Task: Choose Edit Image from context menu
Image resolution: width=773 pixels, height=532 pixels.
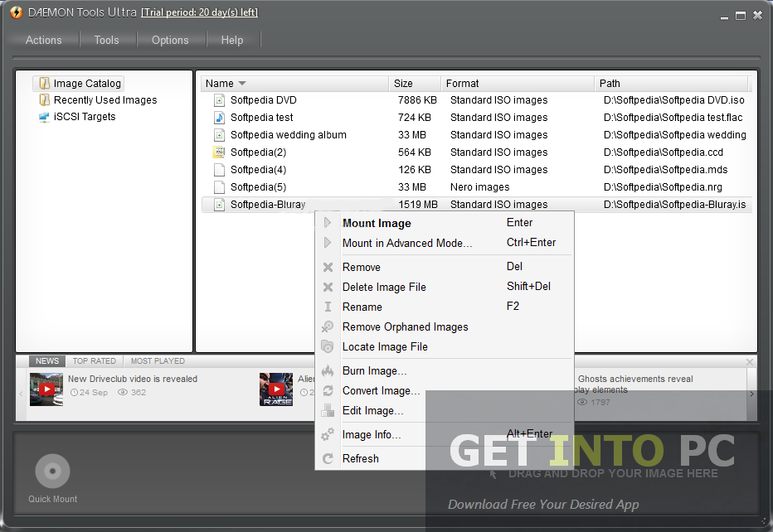Action: tap(445, 410)
